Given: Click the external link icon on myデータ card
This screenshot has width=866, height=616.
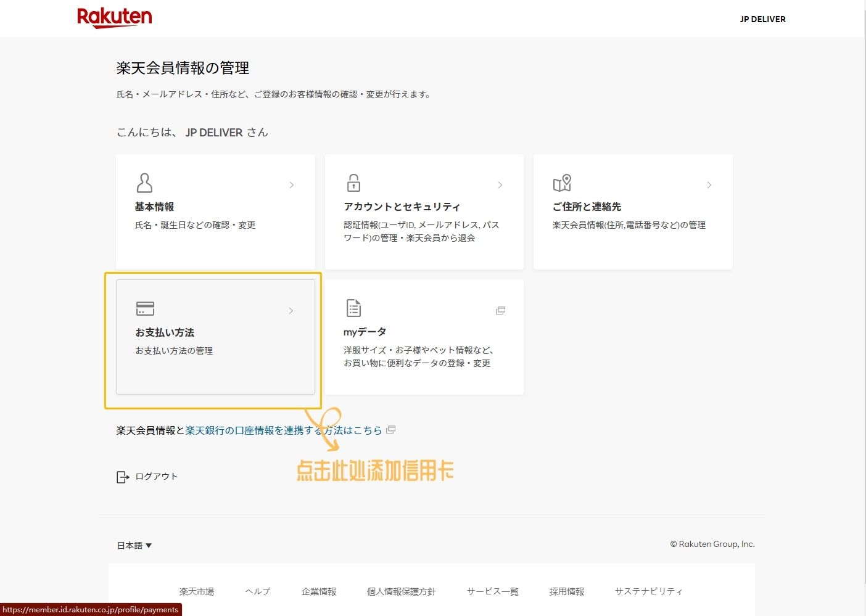Looking at the screenshot, I should (500, 310).
